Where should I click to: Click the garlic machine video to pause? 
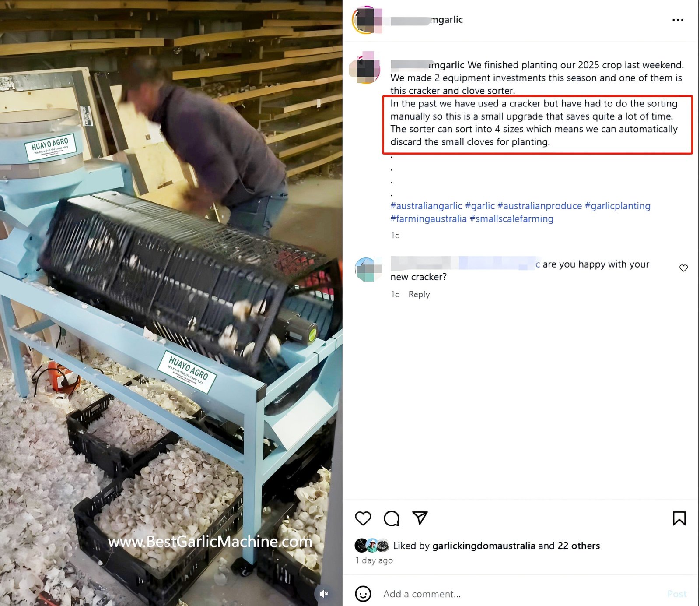pyautogui.click(x=171, y=303)
